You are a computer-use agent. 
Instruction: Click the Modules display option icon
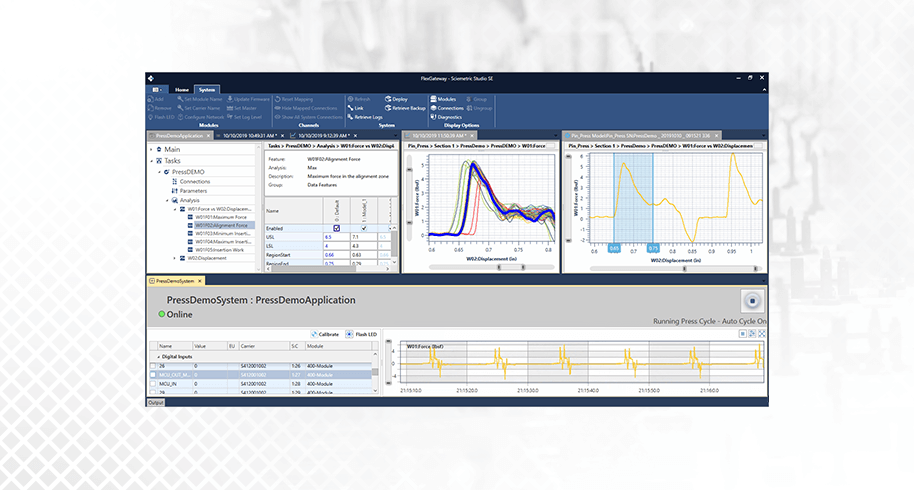tap(433, 99)
